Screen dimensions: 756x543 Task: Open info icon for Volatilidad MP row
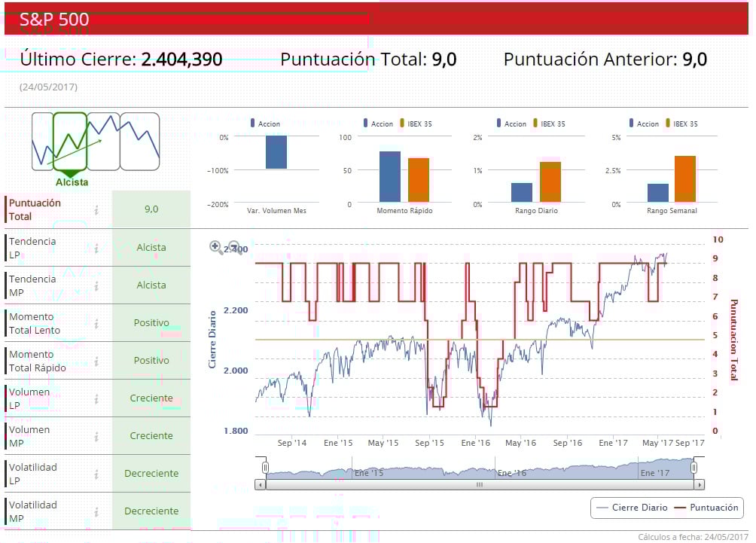[96, 511]
